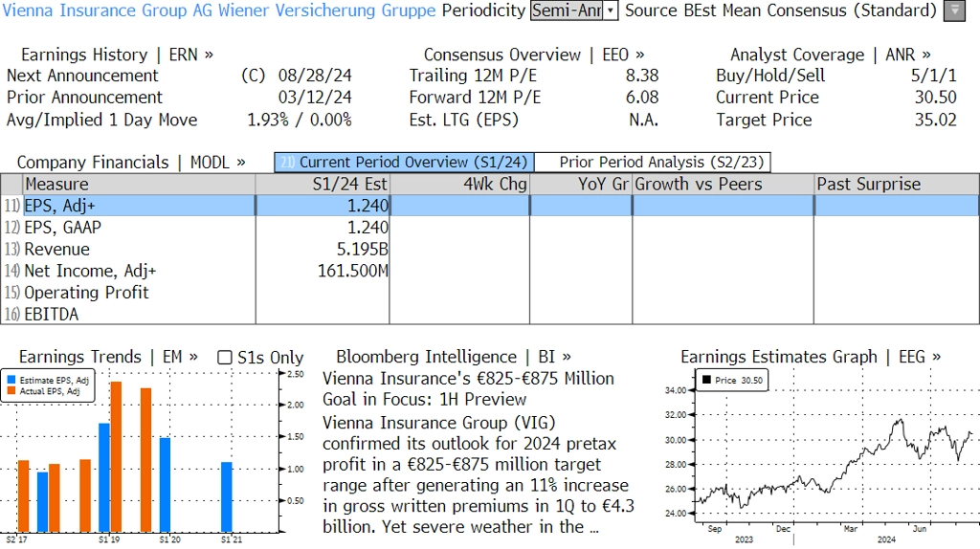Click the 4Wk Chg column header

pos(459,185)
